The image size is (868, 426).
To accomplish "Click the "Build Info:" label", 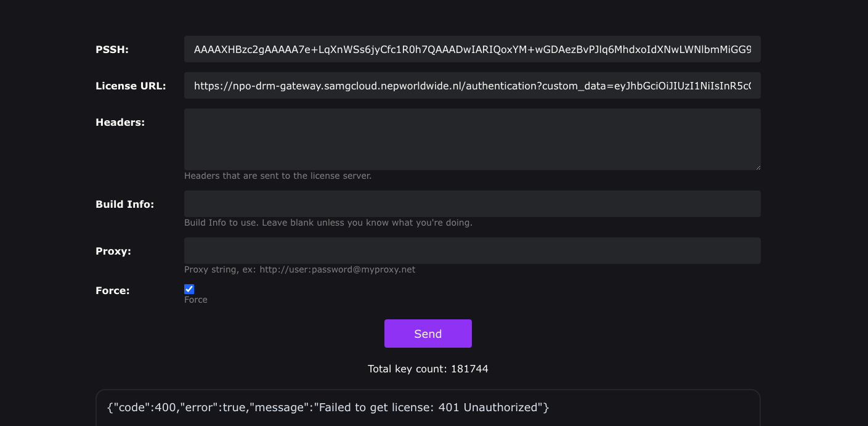I will [x=124, y=204].
